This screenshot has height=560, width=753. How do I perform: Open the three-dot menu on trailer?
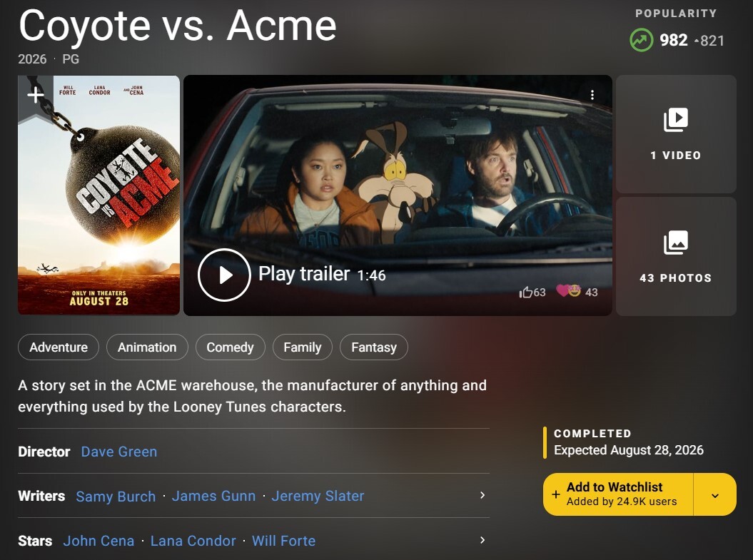click(592, 95)
